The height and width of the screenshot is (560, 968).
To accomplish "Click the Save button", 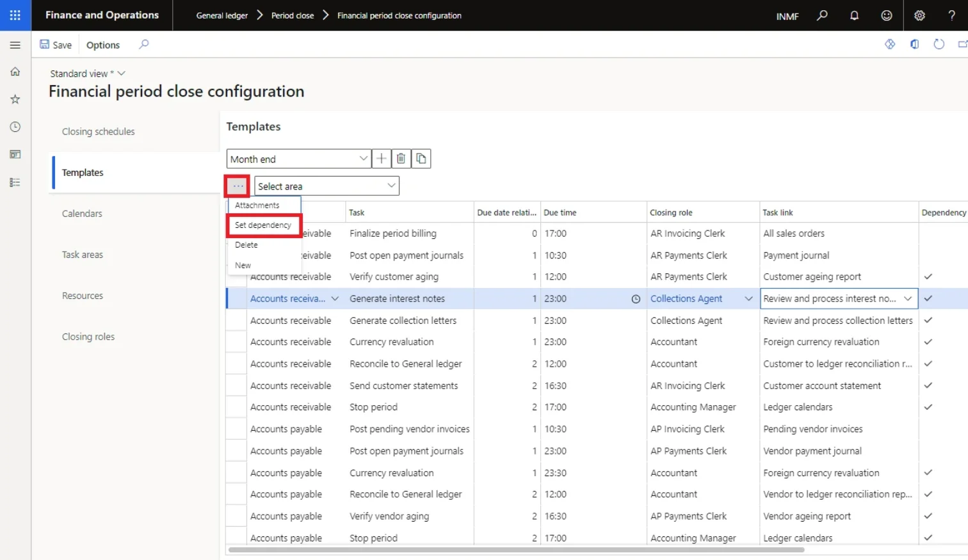I will pyautogui.click(x=56, y=45).
